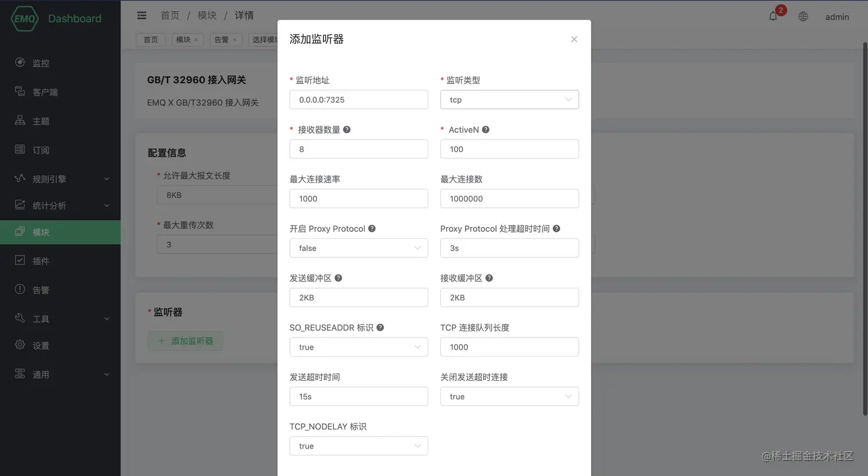Image resolution: width=868 pixels, height=476 pixels.
Task: Click the Proxy Protocol 处理超时时间 input
Action: point(509,248)
